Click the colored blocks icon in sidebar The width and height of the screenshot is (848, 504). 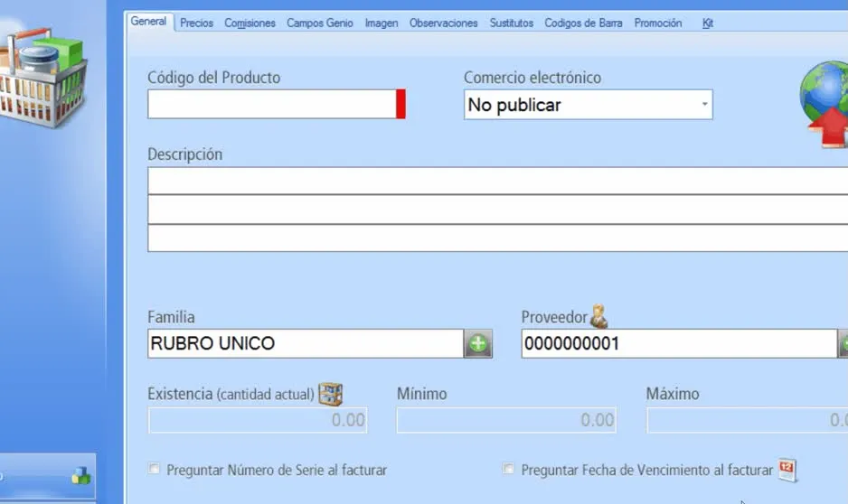[x=81, y=476]
